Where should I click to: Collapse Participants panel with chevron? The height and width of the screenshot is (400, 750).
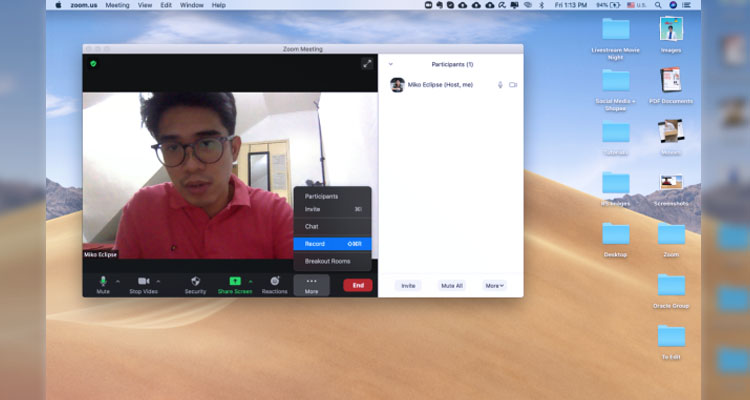[390, 64]
